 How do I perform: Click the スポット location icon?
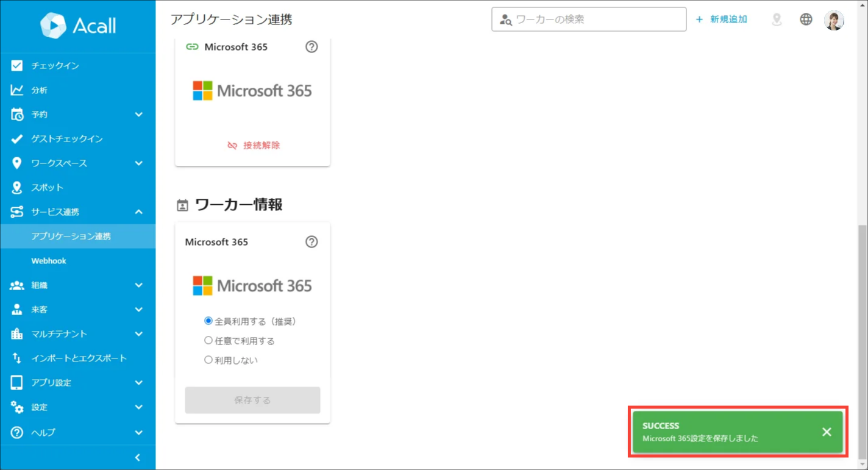[x=17, y=187]
